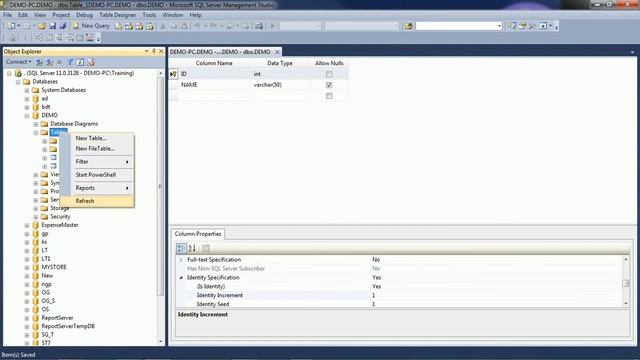Click the varchar(50) data type cell

pos(280,85)
